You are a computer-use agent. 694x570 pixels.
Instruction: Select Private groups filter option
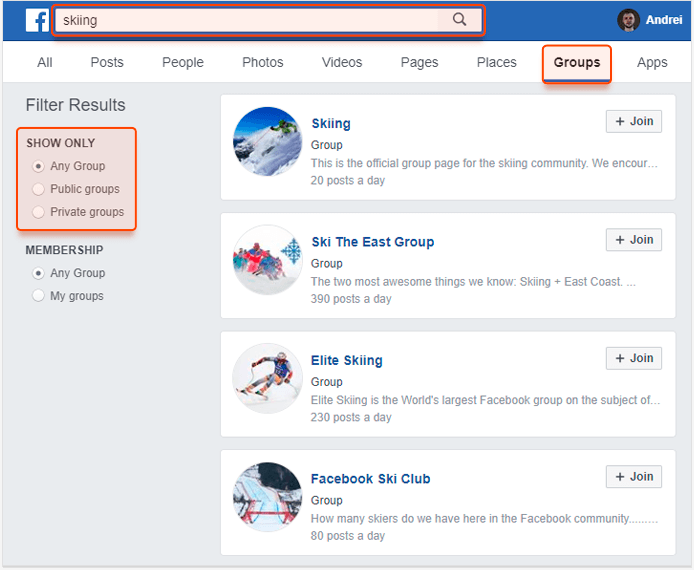[x=39, y=212]
